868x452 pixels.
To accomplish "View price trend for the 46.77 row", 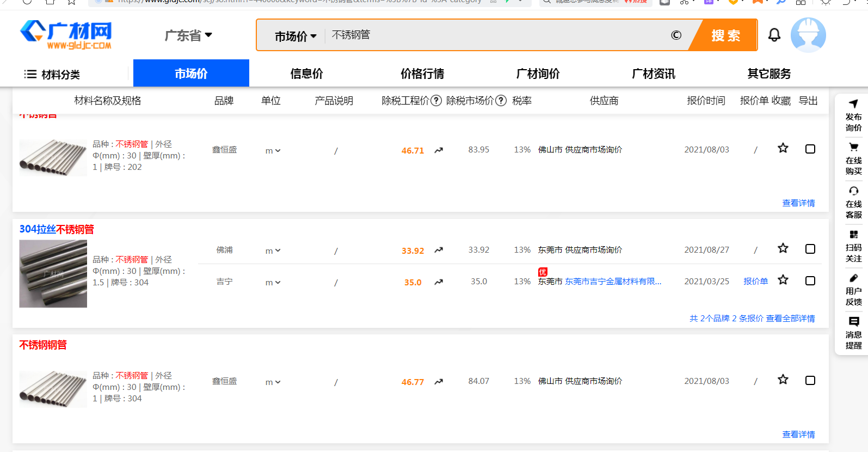I will [x=439, y=382].
